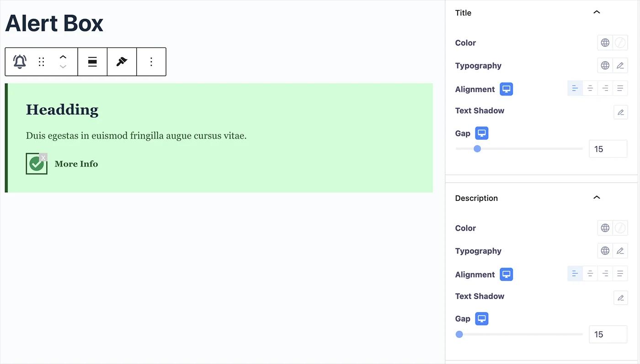Click the Title Gap slider handle

point(477,148)
